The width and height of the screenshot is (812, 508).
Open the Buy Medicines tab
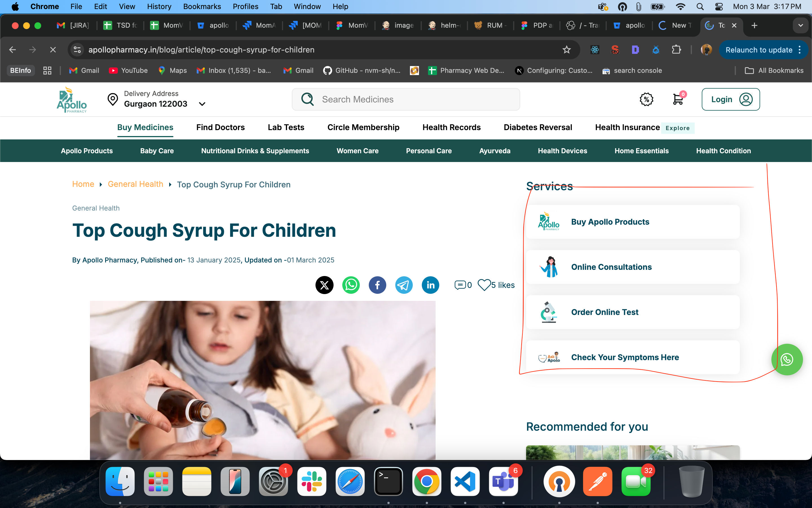pyautogui.click(x=145, y=127)
